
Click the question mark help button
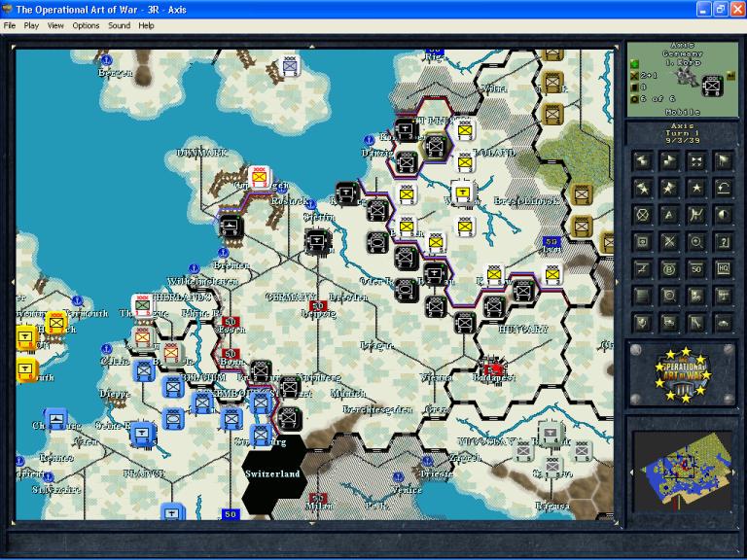[x=724, y=242]
